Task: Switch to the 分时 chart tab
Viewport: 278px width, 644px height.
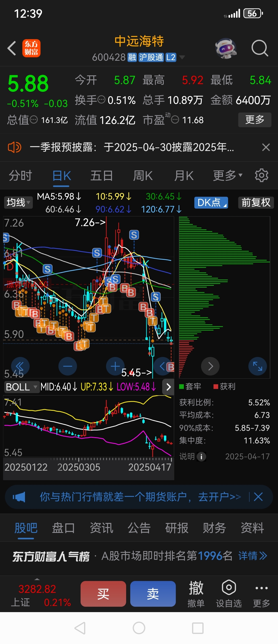Action: point(20,176)
